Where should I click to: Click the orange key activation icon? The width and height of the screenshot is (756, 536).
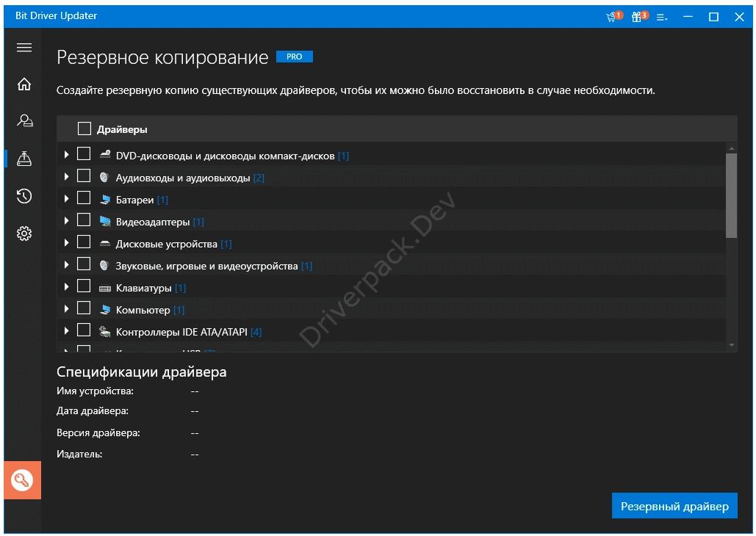point(22,480)
